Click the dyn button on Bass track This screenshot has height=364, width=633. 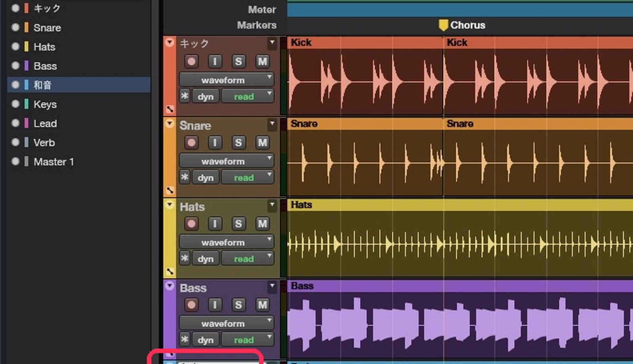pyautogui.click(x=205, y=340)
